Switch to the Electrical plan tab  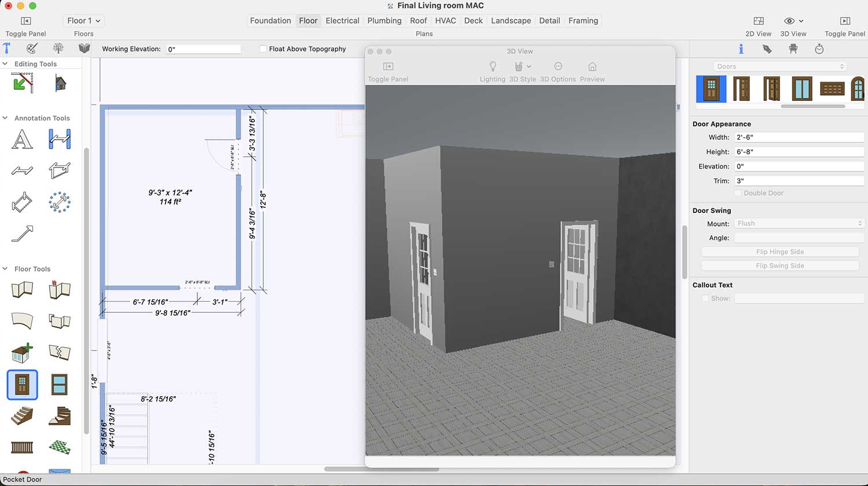pyautogui.click(x=342, y=21)
